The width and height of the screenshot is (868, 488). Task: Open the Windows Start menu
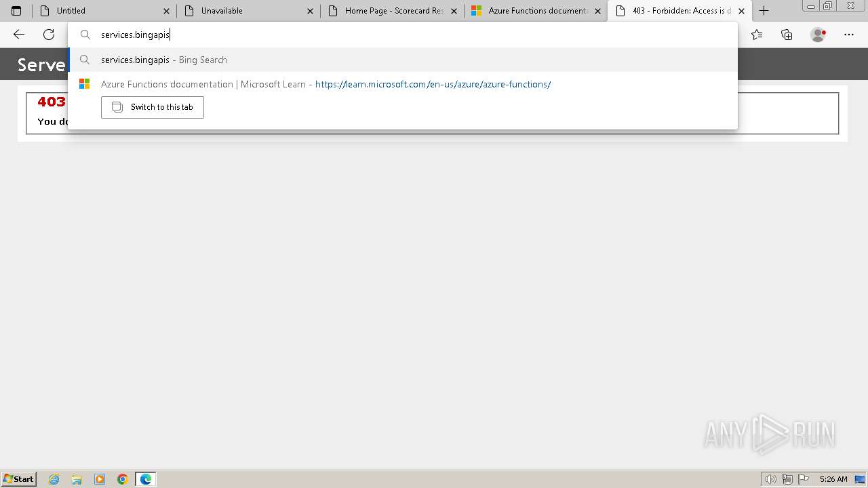18,479
